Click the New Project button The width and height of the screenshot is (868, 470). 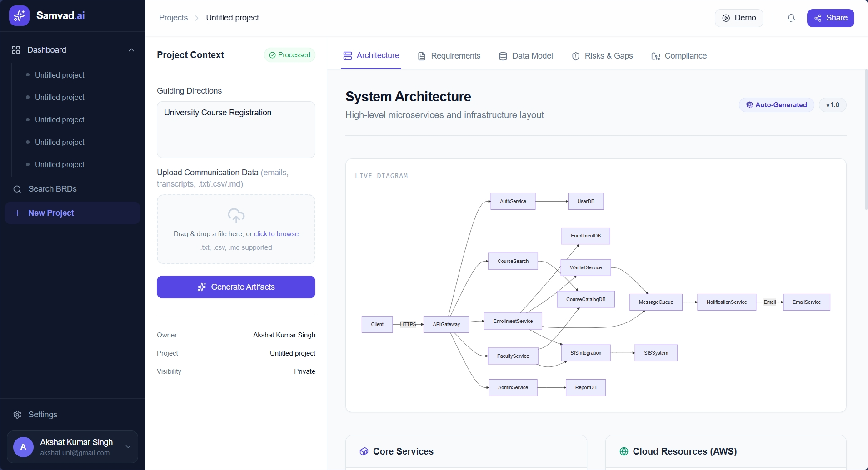pos(72,213)
